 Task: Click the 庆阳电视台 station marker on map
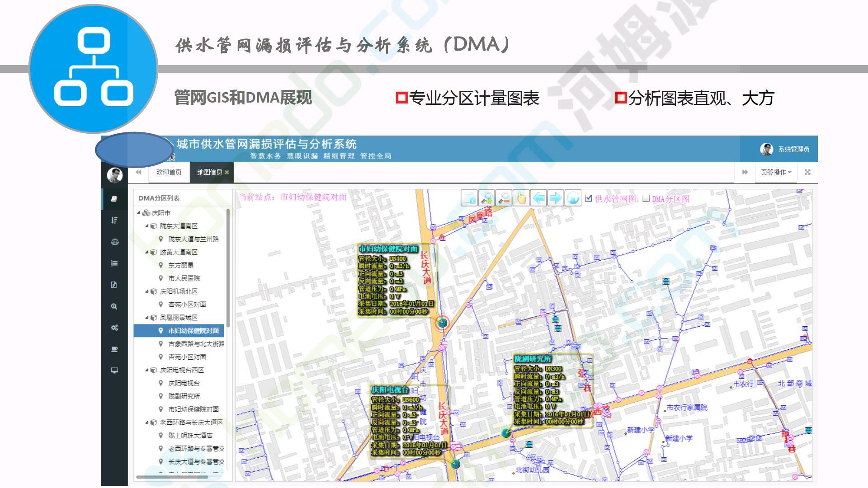pos(455,464)
